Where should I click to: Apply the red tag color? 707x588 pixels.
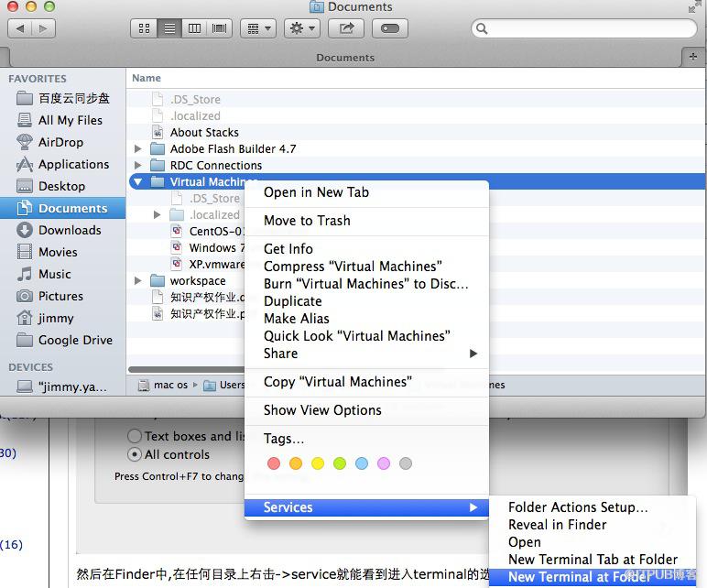coord(274,463)
